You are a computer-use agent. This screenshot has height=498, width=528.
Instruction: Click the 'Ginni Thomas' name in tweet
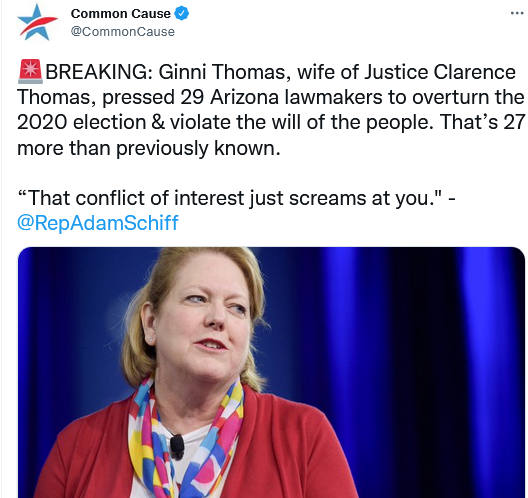click(x=221, y=72)
